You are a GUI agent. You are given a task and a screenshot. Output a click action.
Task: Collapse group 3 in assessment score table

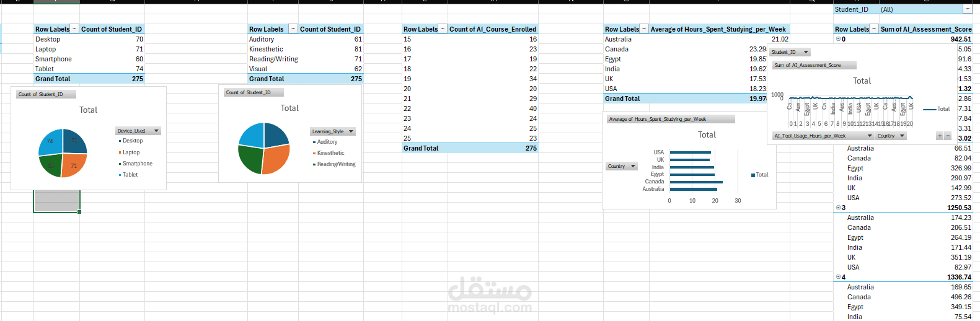tap(839, 208)
